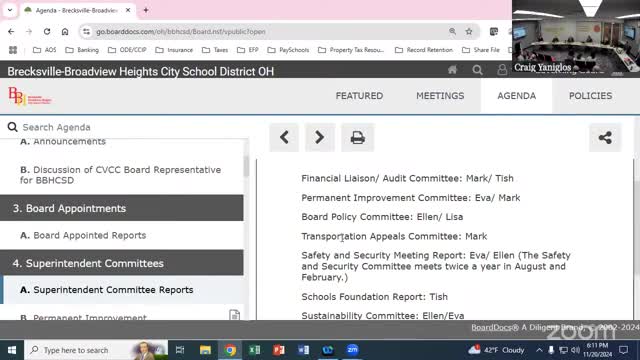The height and width of the screenshot is (360, 640).
Task: Open the notifications center icon
Action: tap(623, 350)
